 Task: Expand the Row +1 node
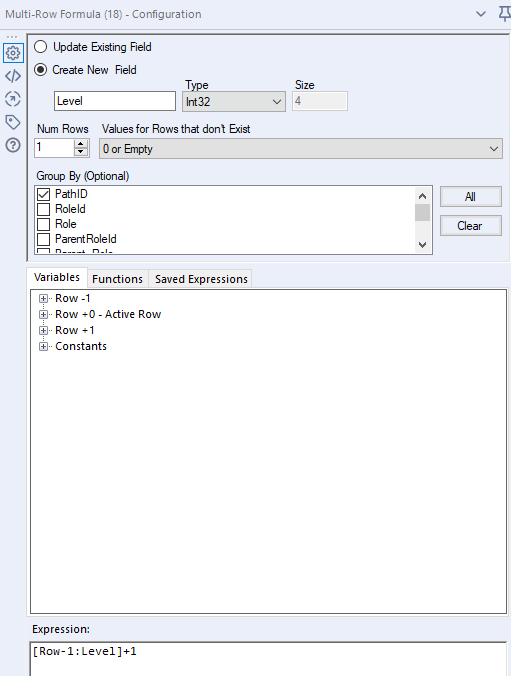43,330
